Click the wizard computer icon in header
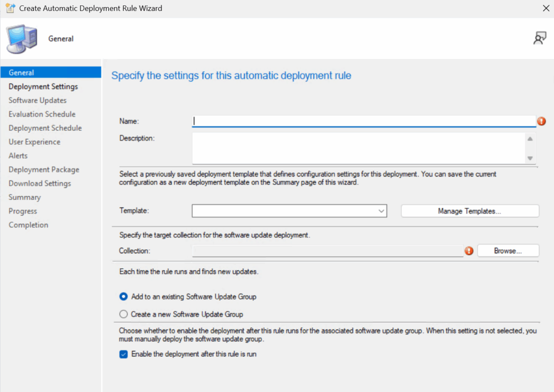 (22, 38)
